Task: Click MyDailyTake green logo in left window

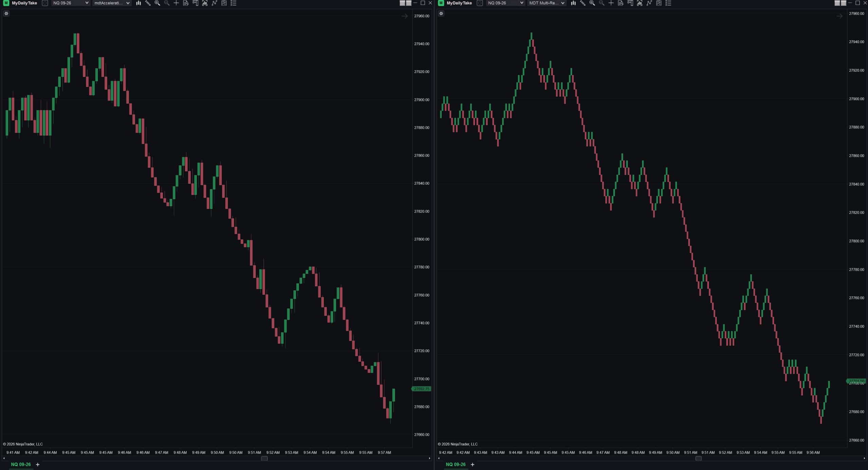Action: [6, 3]
